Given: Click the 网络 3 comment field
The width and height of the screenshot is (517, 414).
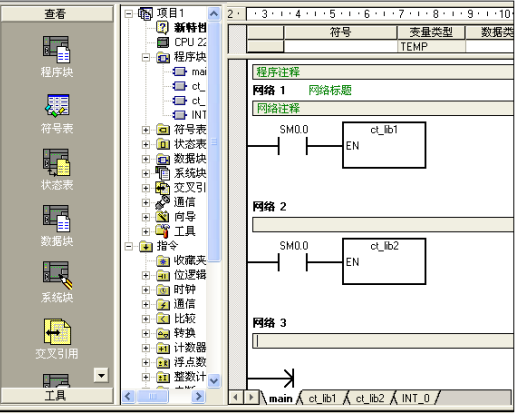Looking at the screenshot, I should pos(383,341).
